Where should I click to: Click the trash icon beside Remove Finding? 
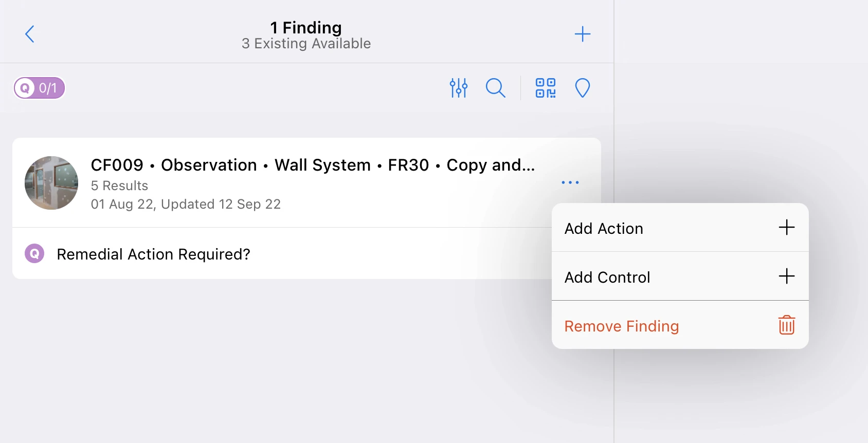[787, 325]
